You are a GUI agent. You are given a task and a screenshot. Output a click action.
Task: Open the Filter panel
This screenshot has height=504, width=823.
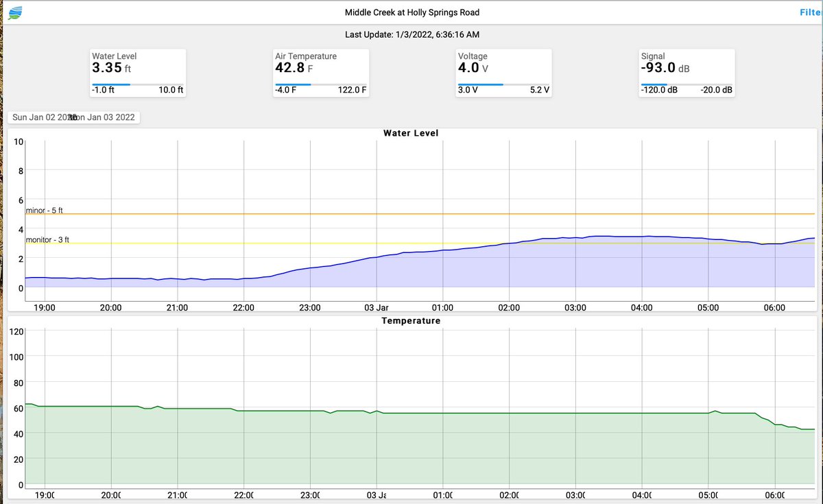811,12
